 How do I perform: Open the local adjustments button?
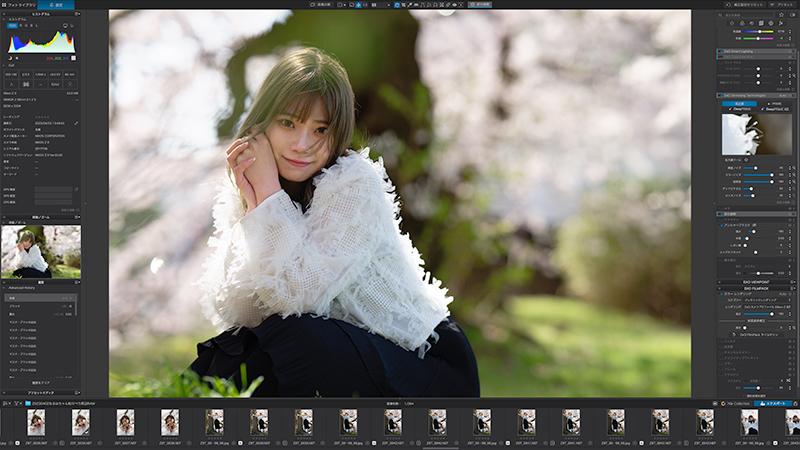point(480,5)
